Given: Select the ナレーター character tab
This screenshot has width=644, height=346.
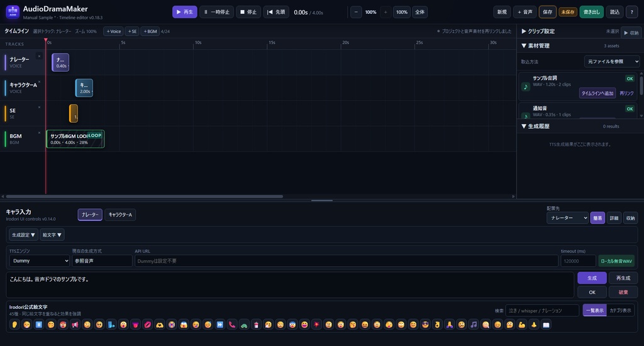Looking at the screenshot, I should (x=90, y=215).
